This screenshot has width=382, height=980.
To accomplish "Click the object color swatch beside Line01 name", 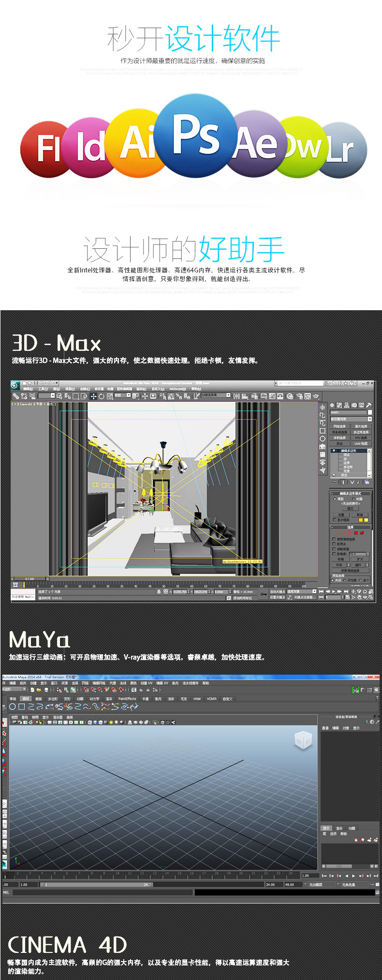I will coord(370,412).
